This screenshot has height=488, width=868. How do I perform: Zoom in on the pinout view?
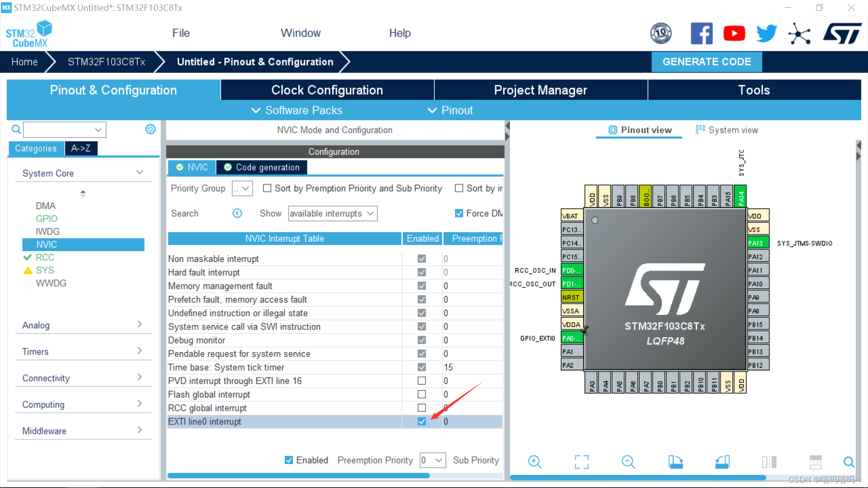coord(535,461)
